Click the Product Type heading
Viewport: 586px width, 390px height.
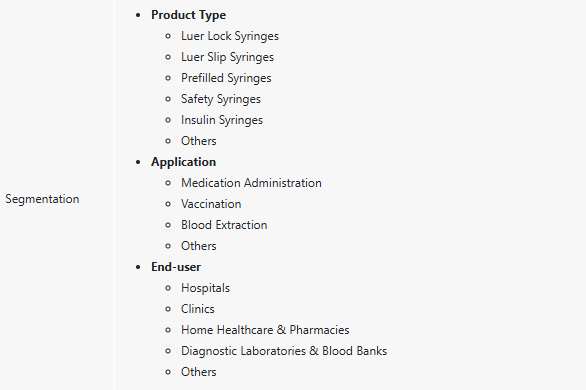[188, 15]
